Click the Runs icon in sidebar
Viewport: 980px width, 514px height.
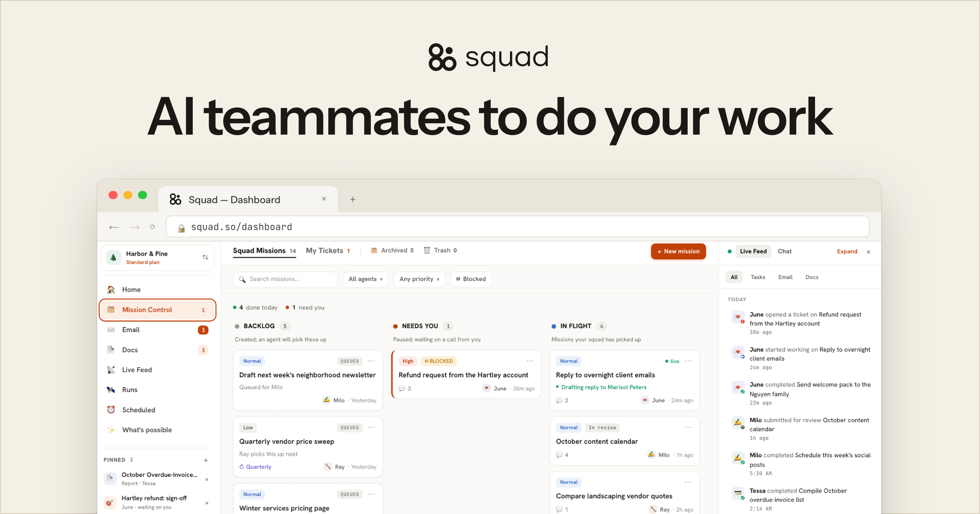coord(111,390)
